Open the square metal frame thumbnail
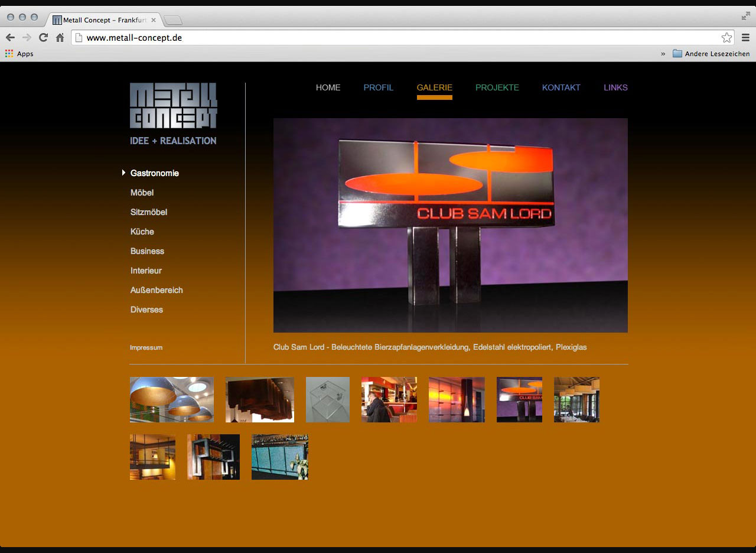This screenshot has width=756, height=553. pyautogui.click(x=214, y=457)
